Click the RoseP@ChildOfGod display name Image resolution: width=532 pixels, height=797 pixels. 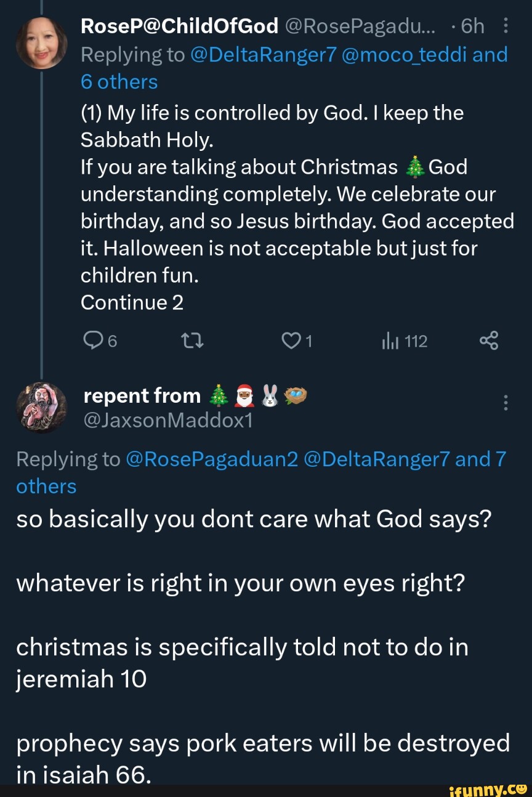180,26
